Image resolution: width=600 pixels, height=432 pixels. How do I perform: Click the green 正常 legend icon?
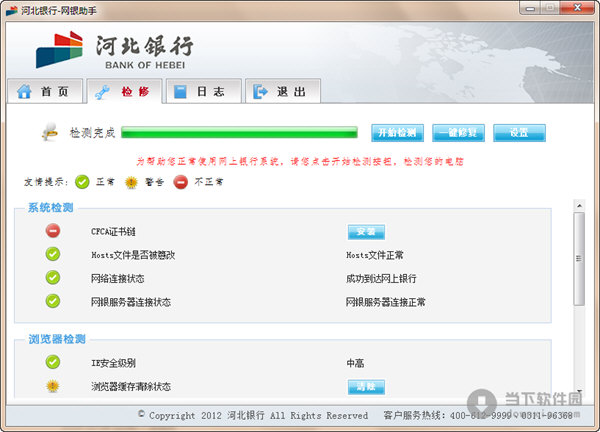pos(82,182)
